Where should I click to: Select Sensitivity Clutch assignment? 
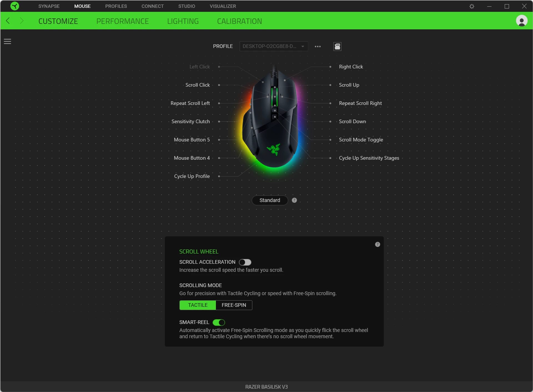pos(190,122)
